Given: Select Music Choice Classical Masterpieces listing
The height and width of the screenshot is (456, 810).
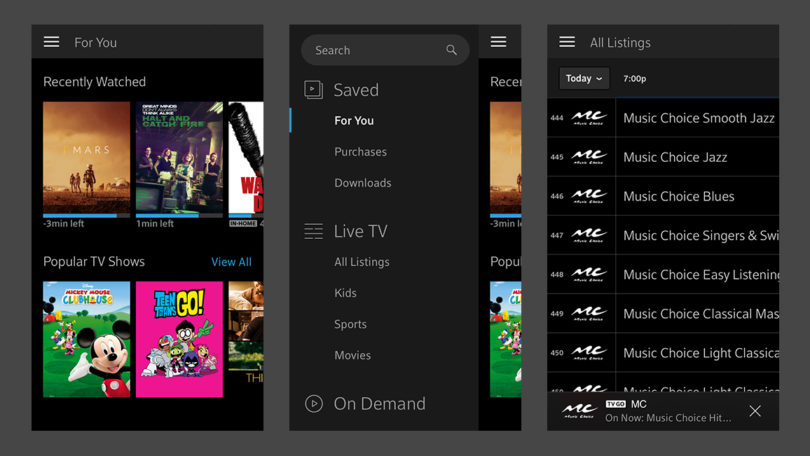Looking at the screenshot, I should click(x=698, y=313).
